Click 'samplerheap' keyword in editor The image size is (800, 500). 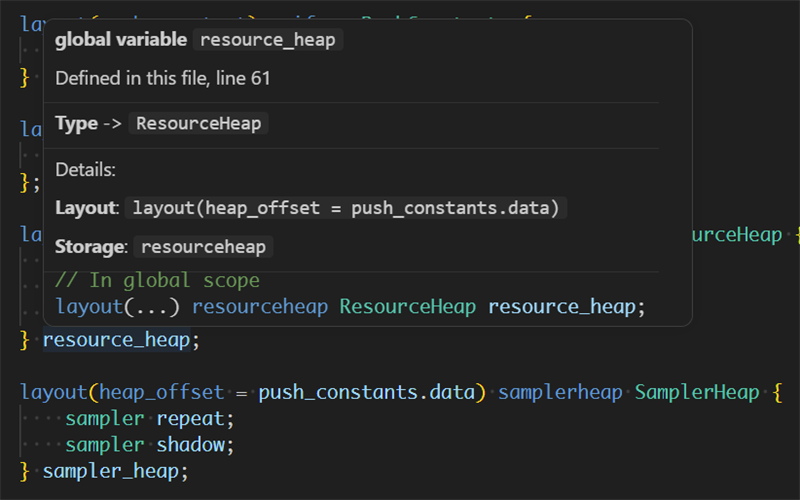click(560, 392)
